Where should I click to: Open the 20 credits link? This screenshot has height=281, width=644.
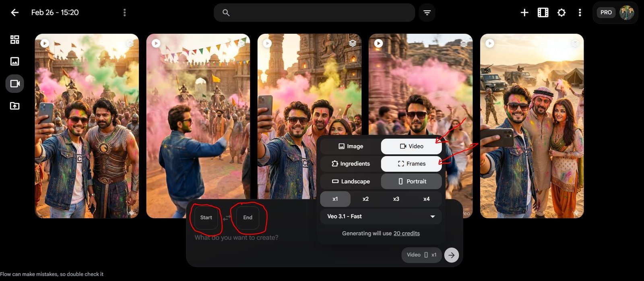[406, 233]
